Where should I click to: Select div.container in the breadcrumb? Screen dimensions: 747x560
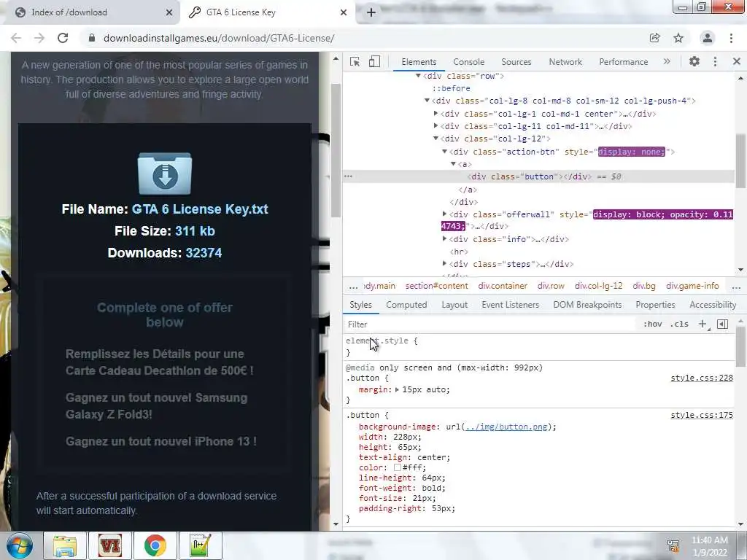pyautogui.click(x=503, y=286)
